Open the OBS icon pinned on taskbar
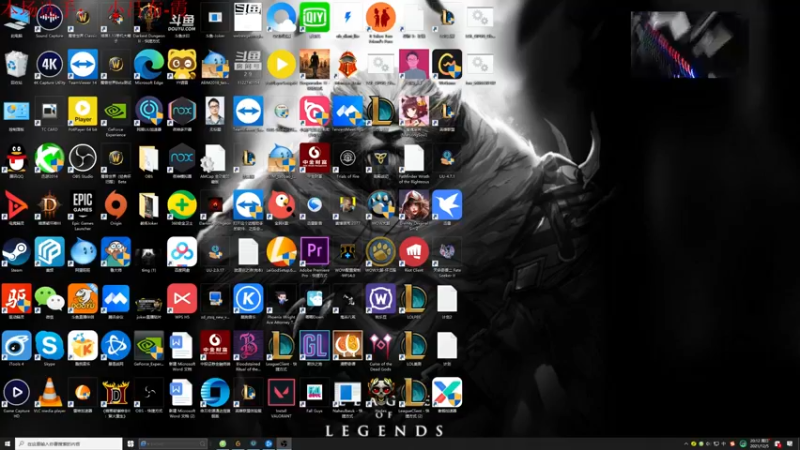Image resolution: width=800 pixels, height=450 pixels. point(284,444)
